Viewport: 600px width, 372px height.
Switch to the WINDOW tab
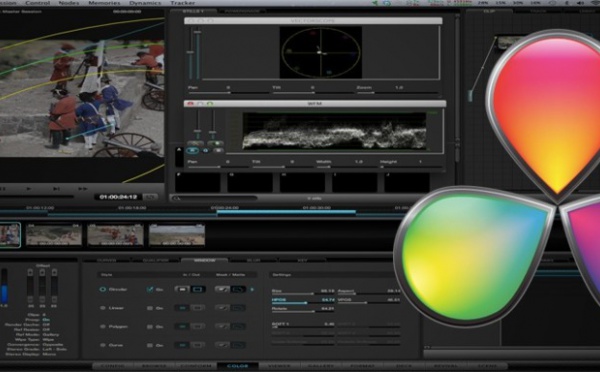click(x=204, y=260)
